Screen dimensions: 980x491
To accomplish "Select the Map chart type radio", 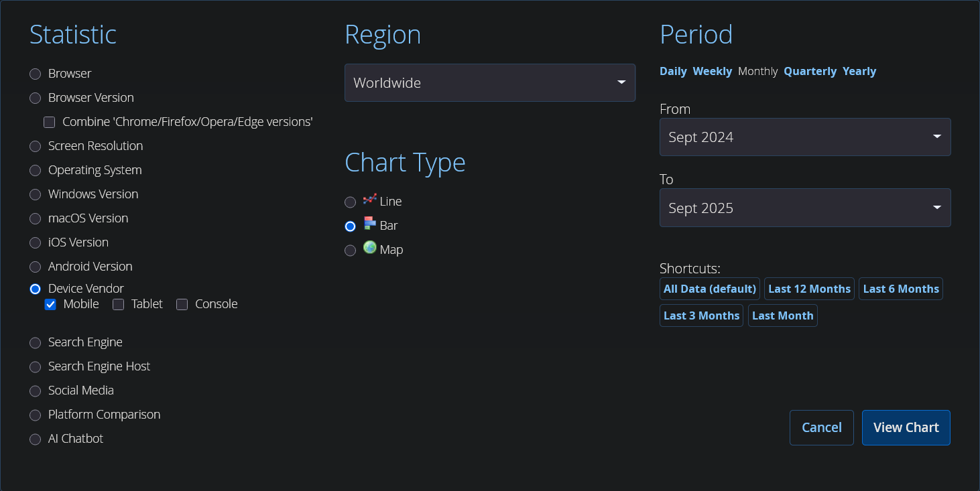I will click(x=350, y=251).
